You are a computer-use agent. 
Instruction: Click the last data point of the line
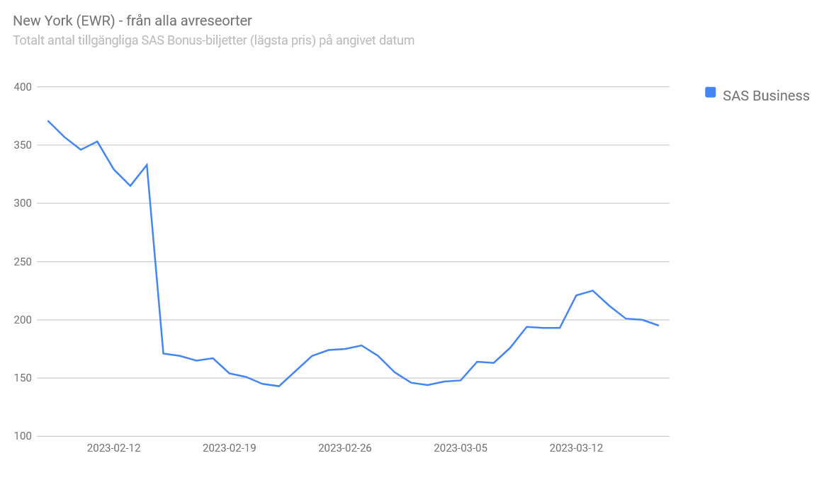tap(658, 326)
